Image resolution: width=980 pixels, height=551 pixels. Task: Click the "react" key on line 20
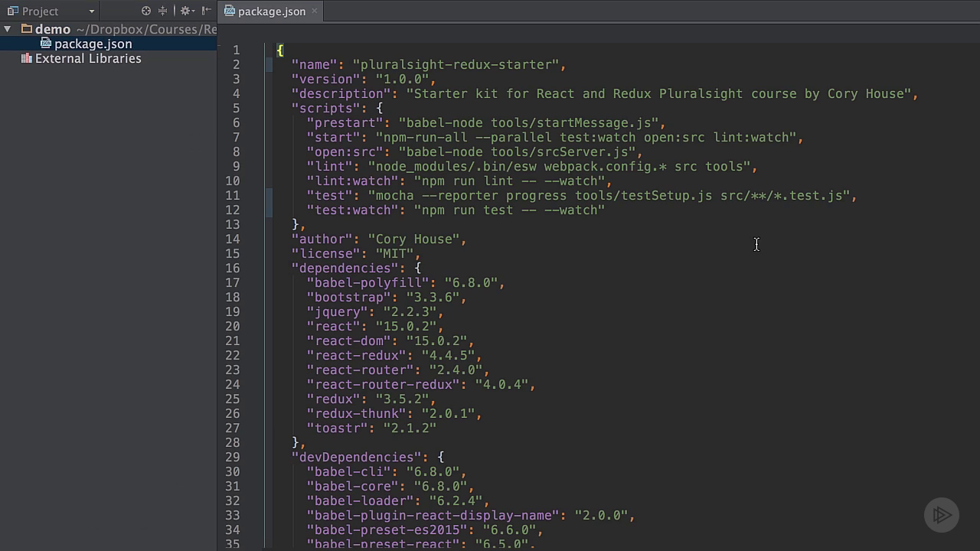(333, 326)
